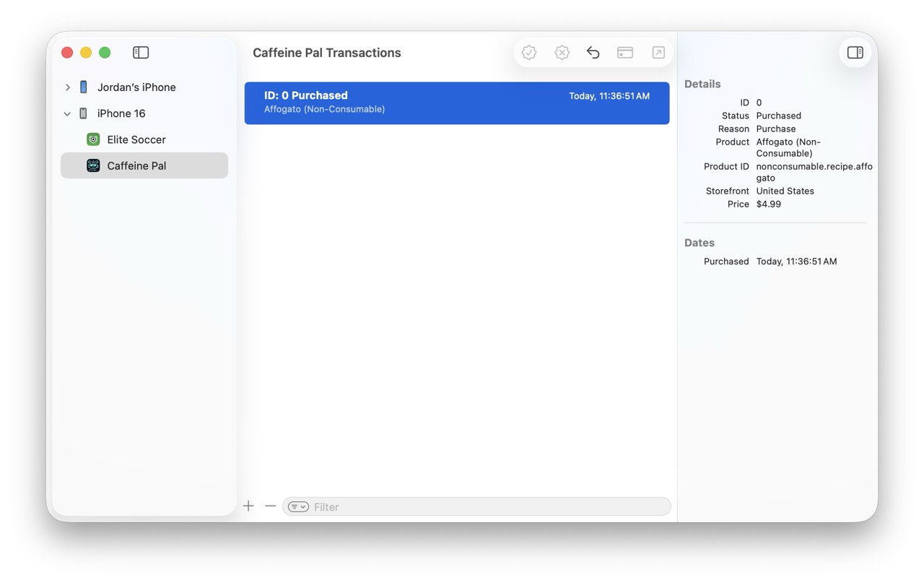Click the product ID 'nonconsumable.recipe.affogato'
The width and height of the screenshot is (924, 583).
point(814,172)
